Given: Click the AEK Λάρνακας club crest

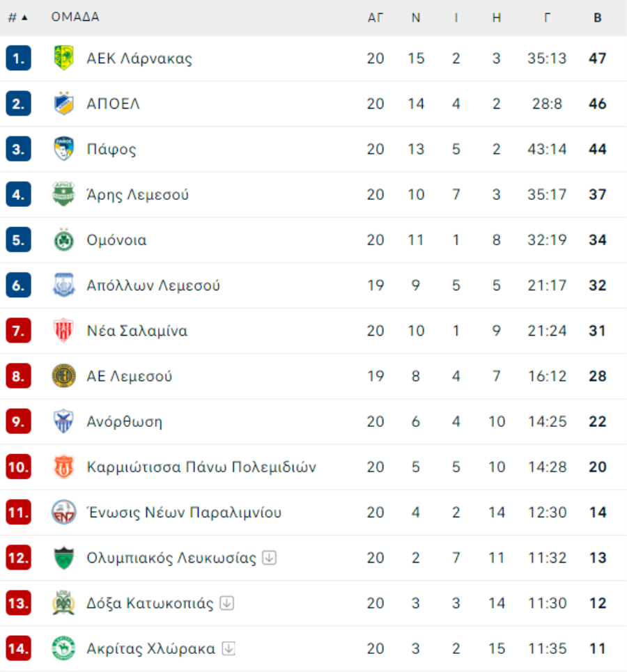Looking at the screenshot, I should tap(63, 58).
